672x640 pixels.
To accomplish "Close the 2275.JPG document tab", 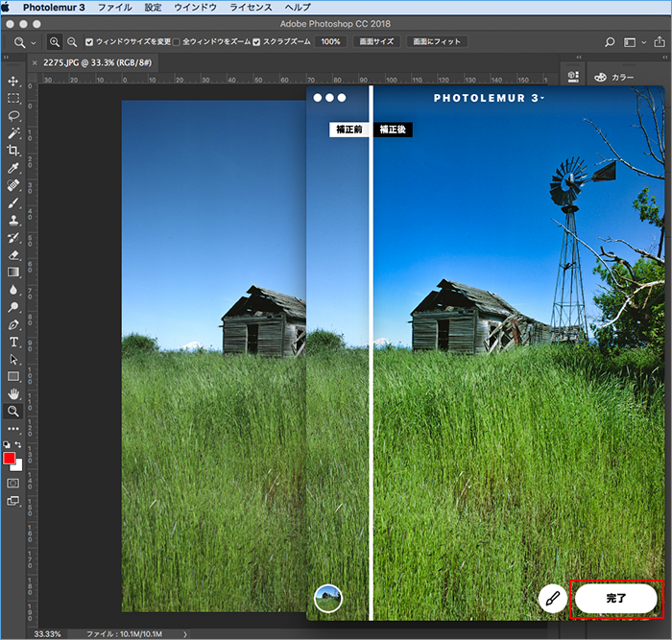I will (x=35, y=63).
